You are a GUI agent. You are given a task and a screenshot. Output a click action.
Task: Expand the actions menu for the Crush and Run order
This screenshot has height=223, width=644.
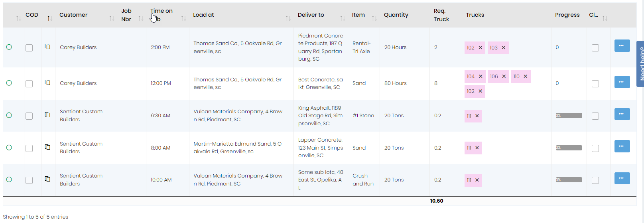tap(622, 178)
